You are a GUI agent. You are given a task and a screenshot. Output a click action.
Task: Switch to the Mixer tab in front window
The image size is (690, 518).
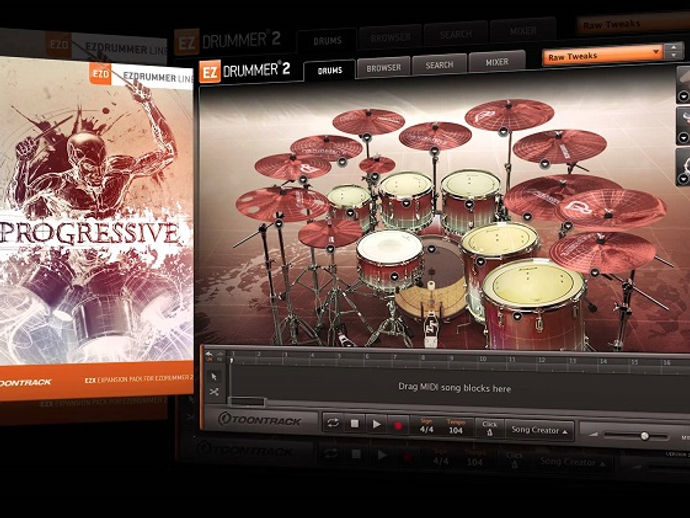(x=497, y=62)
